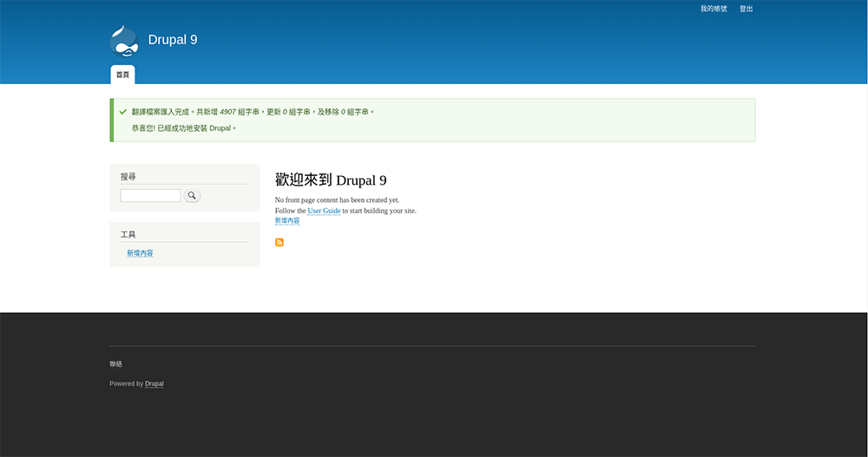868x457 pixels.
Task: Click 登出 to log out
Action: [x=746, y=9]
